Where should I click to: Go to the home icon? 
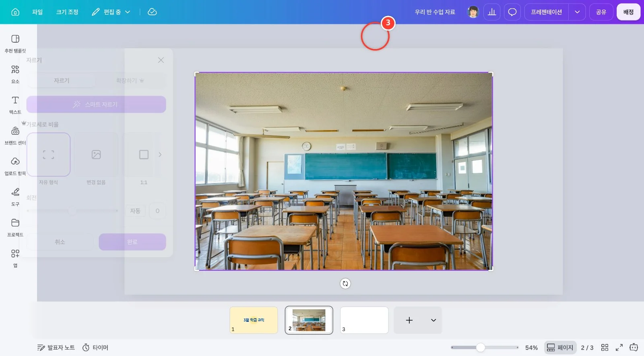15,12
